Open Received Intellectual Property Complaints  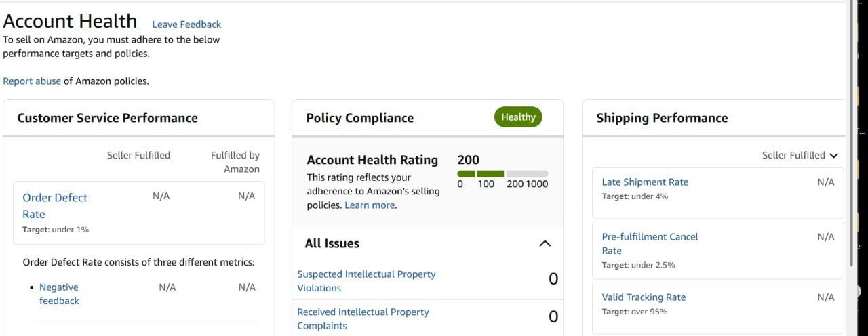363,319
